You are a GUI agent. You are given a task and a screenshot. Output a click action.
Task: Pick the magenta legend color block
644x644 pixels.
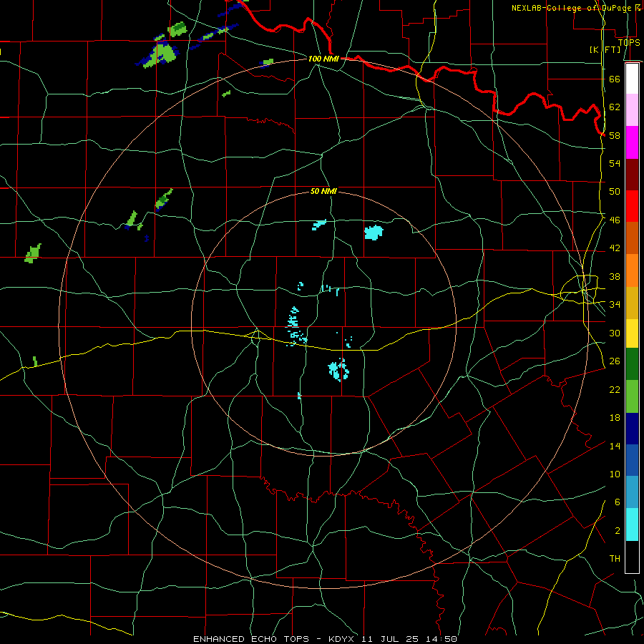pyautogui.click(x=632, y=142)
